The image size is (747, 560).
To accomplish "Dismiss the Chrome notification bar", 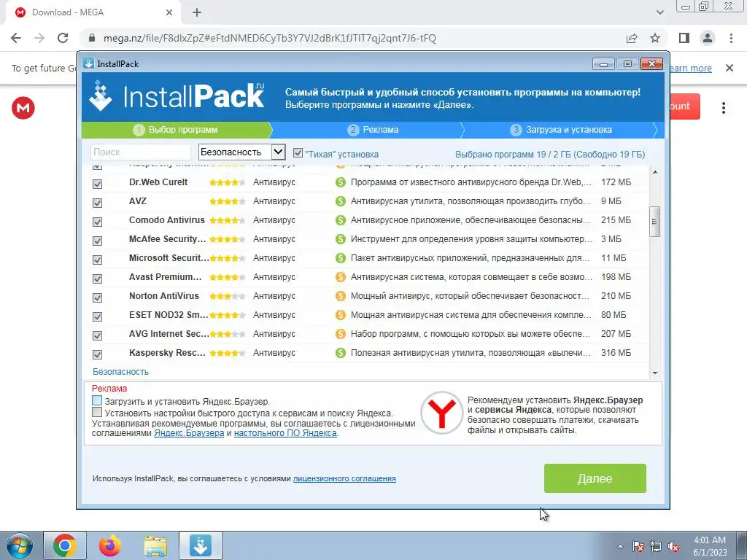I will (x=729, y=68).
